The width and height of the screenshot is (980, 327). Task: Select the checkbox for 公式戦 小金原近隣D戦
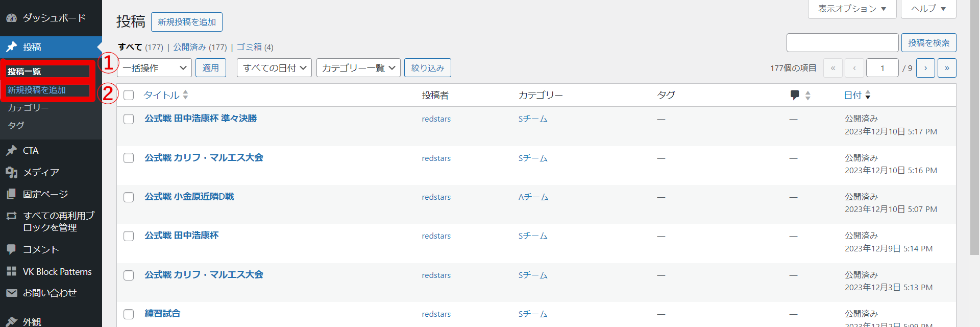(129, 197)
